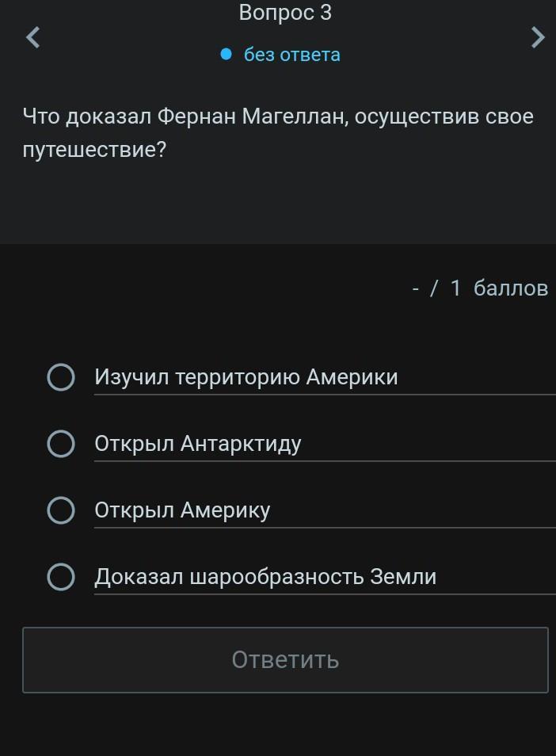Click the number '1' in the score
The width and height of the screenshot is (556, 756).
455,288
